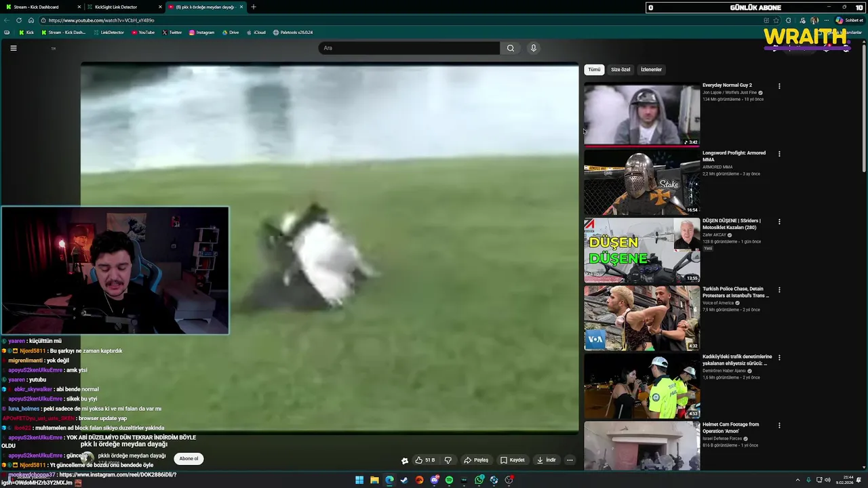Click the Abone ol subscribe button
868x488 pixels.
tap(189, 459)
